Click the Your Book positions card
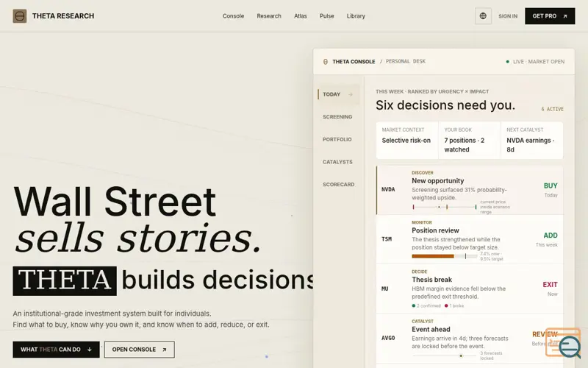588x368 pixels. click(x=470, y=140)
